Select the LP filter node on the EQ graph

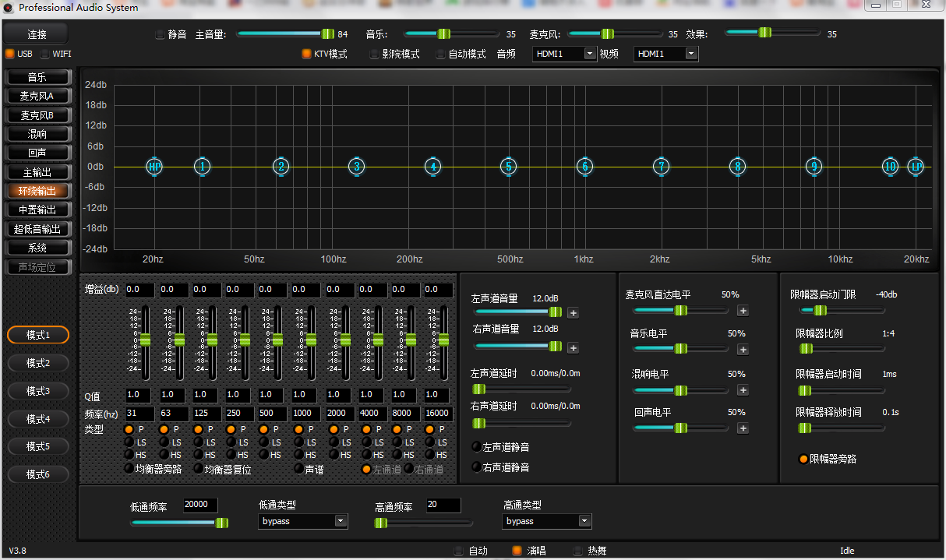916,167
